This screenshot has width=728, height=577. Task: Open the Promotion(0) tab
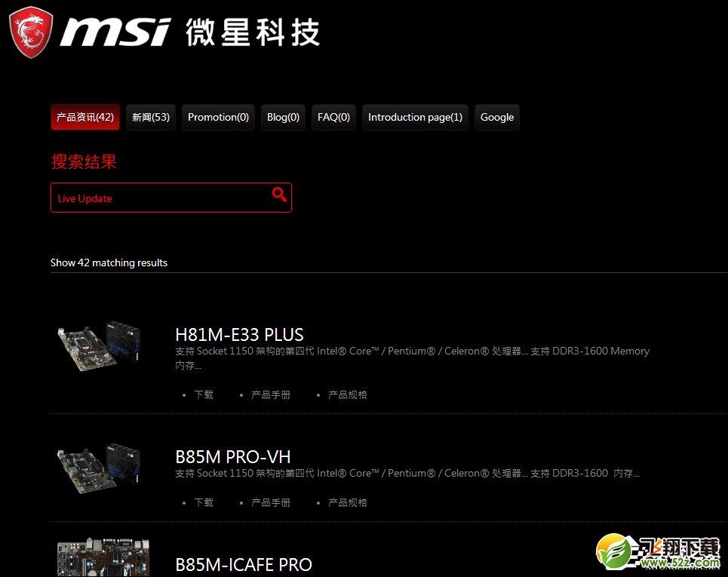click(218, 117)
